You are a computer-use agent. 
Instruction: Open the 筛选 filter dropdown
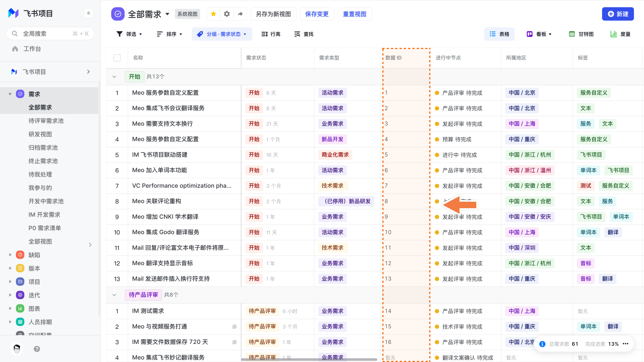point(129,34)
